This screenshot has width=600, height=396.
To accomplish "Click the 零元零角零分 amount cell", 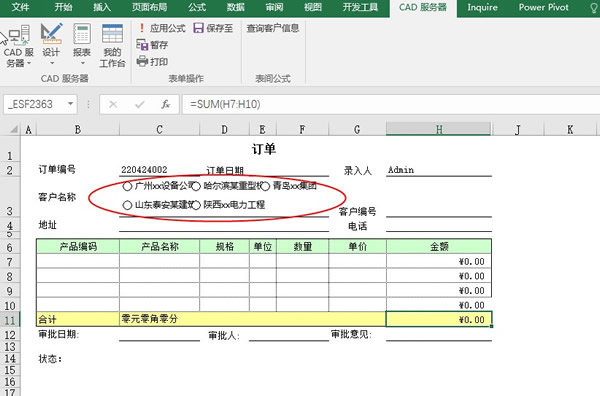I will pos(253,319).
